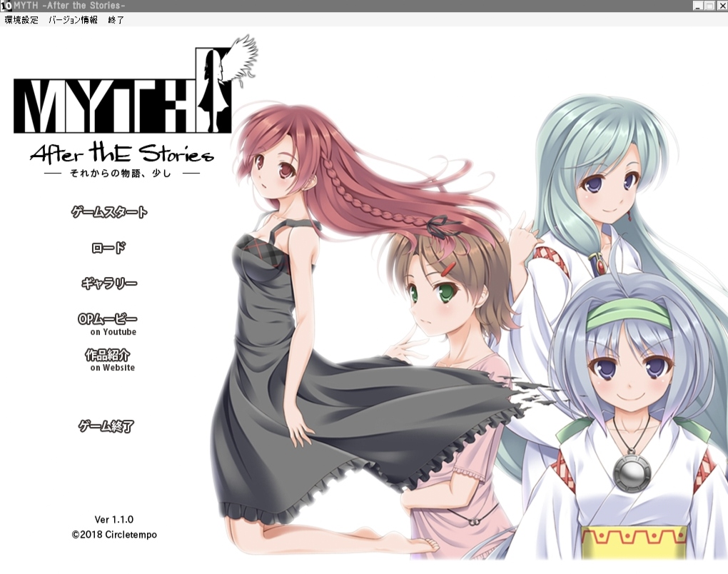Select ロード to load a save
This screenshot has height=574, width=728.
tap(108, 248)
